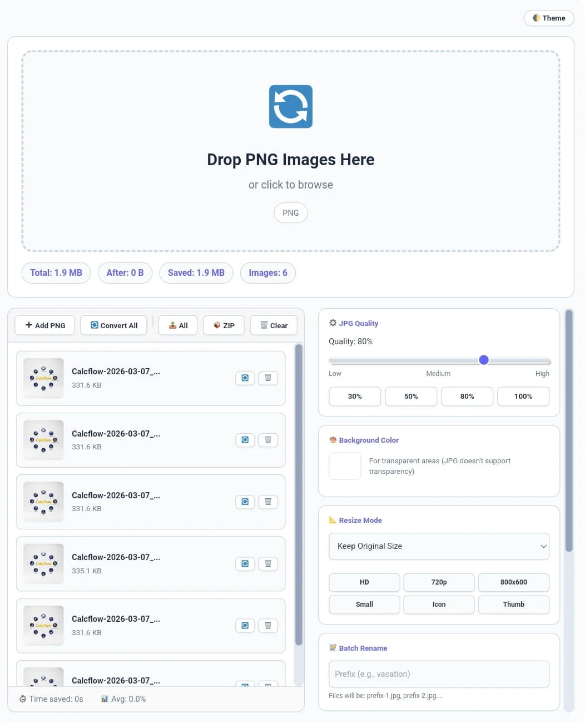Image resolution: width=585 pixels, height=728 pixels.
Task: Click the Add PNG button
Action: point(44,325)
